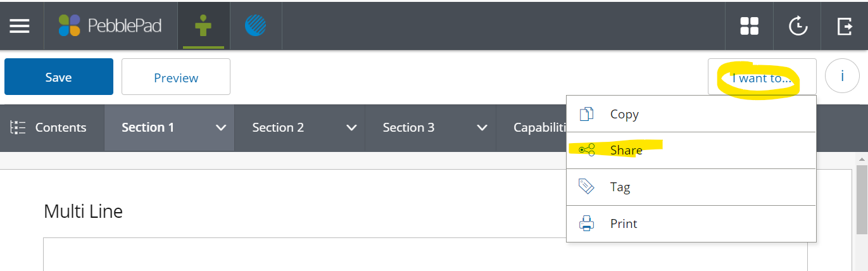Click the Preview button
Screen dimensions: 868x271
176,77
